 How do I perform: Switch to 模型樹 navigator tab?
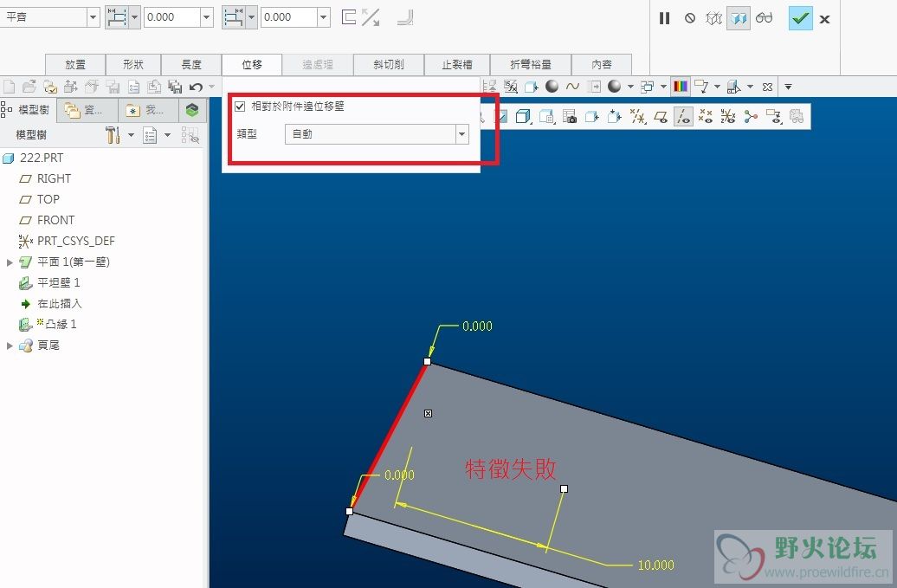click(x=28, y=109)
